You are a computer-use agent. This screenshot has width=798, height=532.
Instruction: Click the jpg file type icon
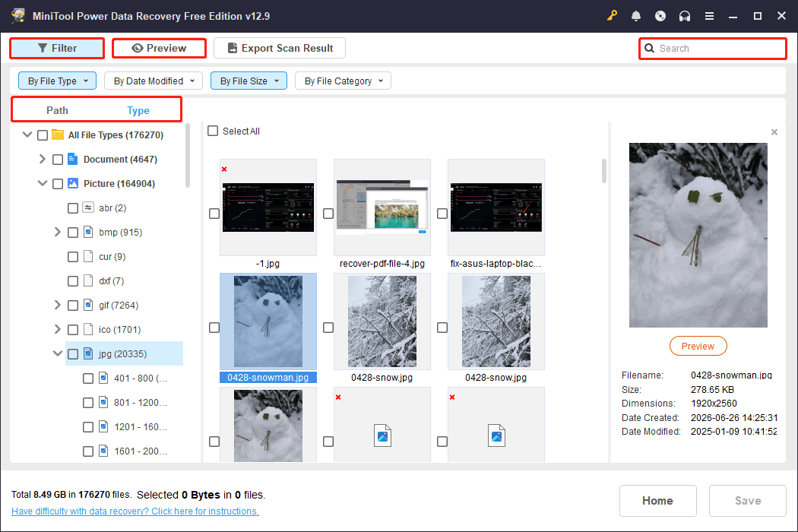88,353
